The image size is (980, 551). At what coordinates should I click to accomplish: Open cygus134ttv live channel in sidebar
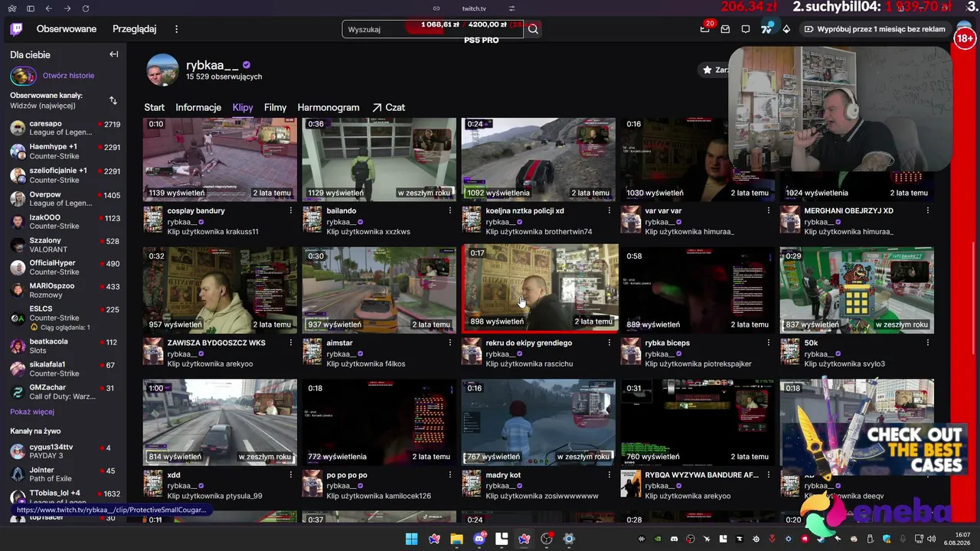[x=64, y=452]
